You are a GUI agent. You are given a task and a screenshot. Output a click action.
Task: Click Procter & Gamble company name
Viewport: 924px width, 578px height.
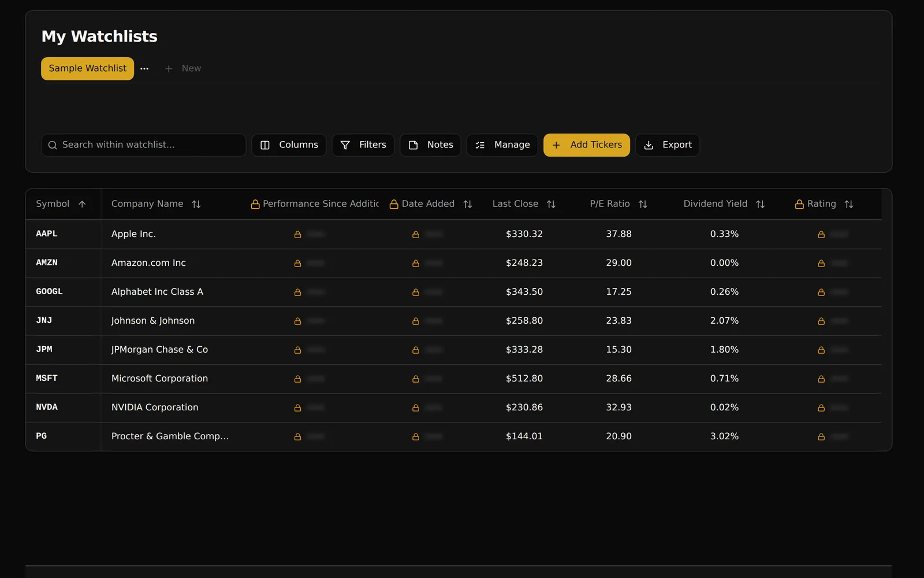click(x=170, y=436)
